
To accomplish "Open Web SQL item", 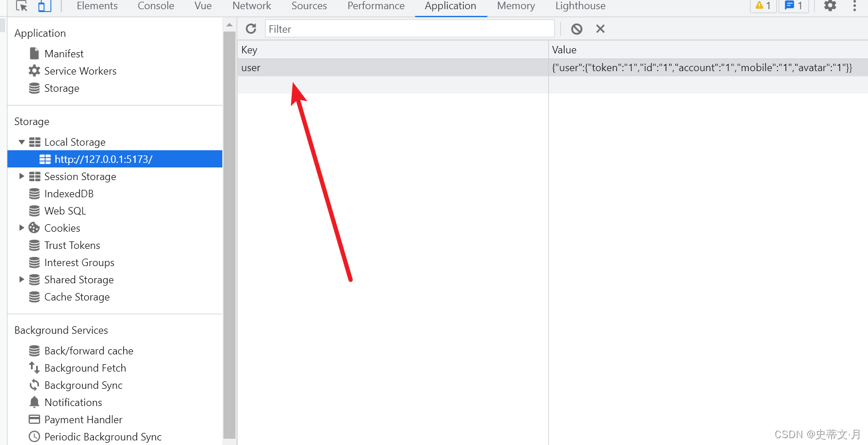I will 65,210.
